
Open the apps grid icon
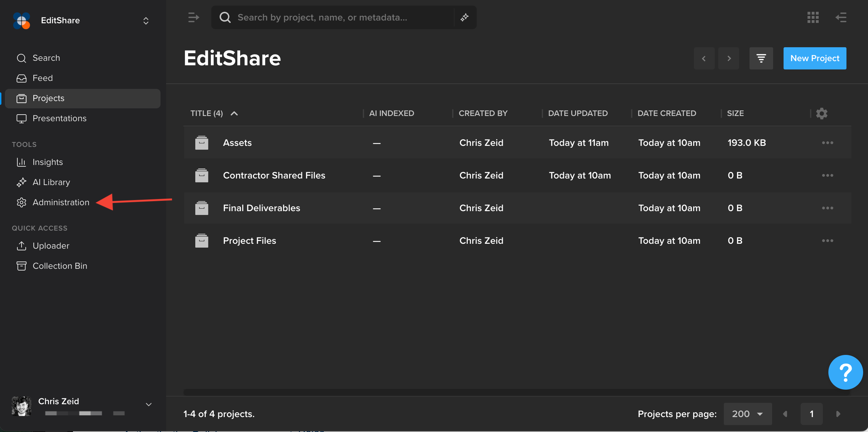pos(813,17)
